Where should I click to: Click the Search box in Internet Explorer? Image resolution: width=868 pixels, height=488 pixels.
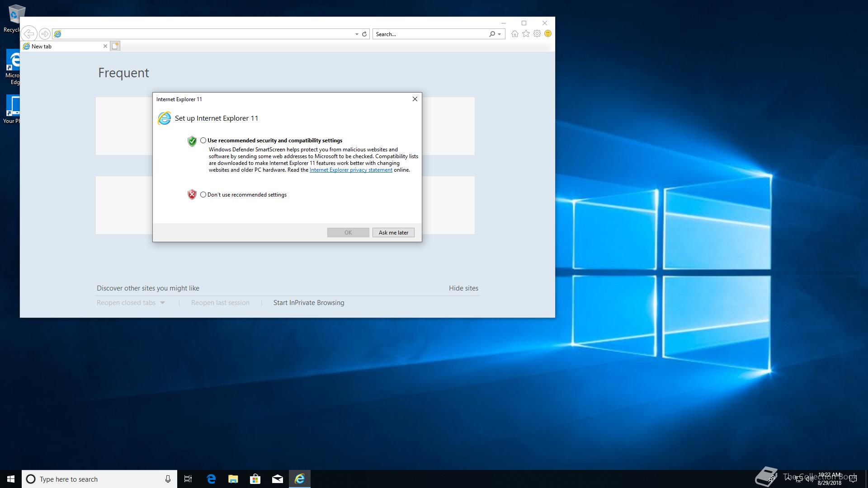[431, 34]
